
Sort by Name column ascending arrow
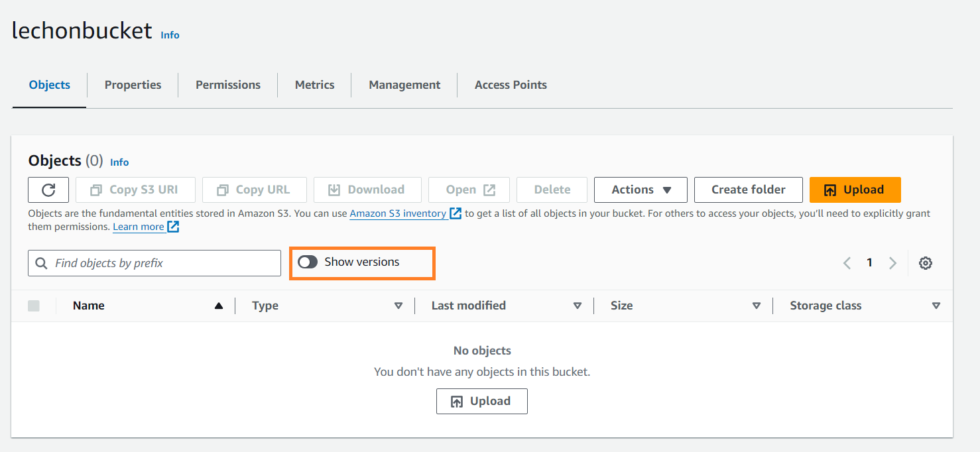pyautogui.click(x=218, y=306)
